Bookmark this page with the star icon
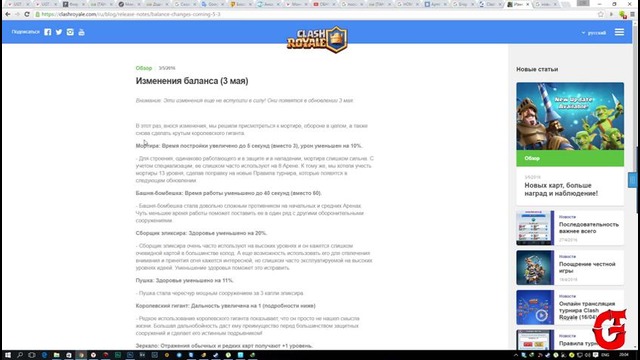 click(x=601, y=14)
